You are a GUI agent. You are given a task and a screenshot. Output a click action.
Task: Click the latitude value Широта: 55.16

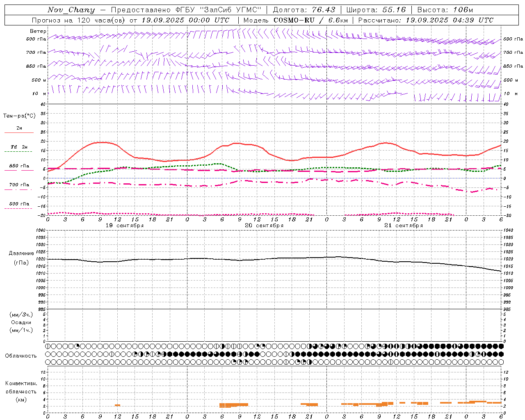tap(376, 10)
